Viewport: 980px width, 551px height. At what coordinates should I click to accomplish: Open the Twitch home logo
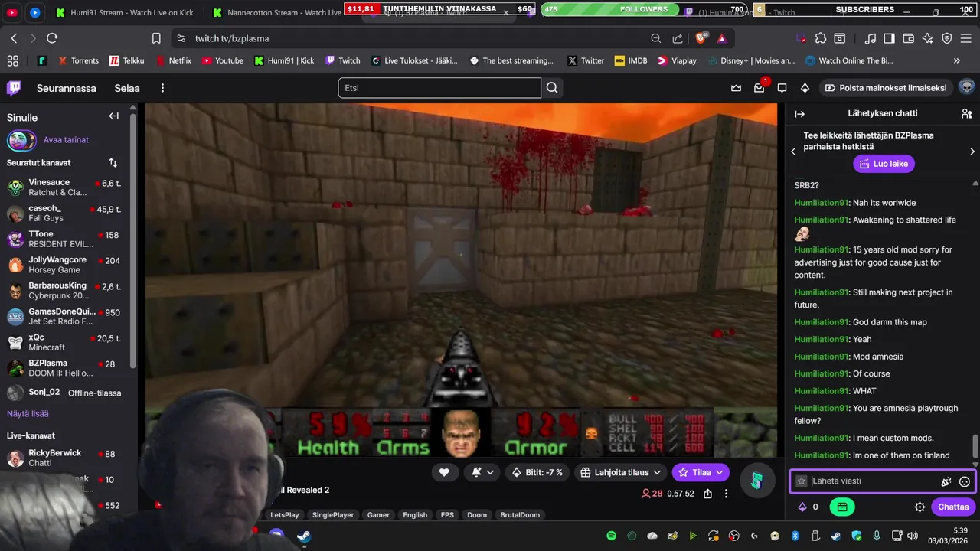(14, 88)
